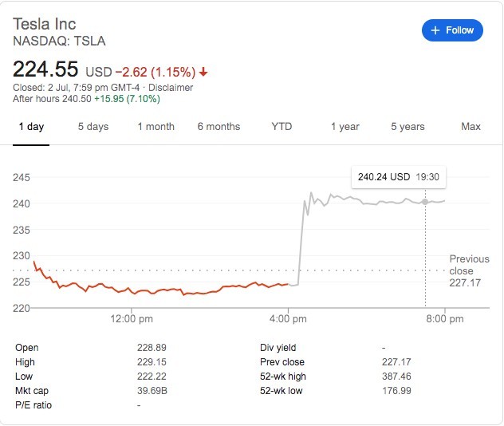Image resolution: width=504 pixels, height=426 pixels.
Task: Click the red intraday price line
Action: coord(159,290)
